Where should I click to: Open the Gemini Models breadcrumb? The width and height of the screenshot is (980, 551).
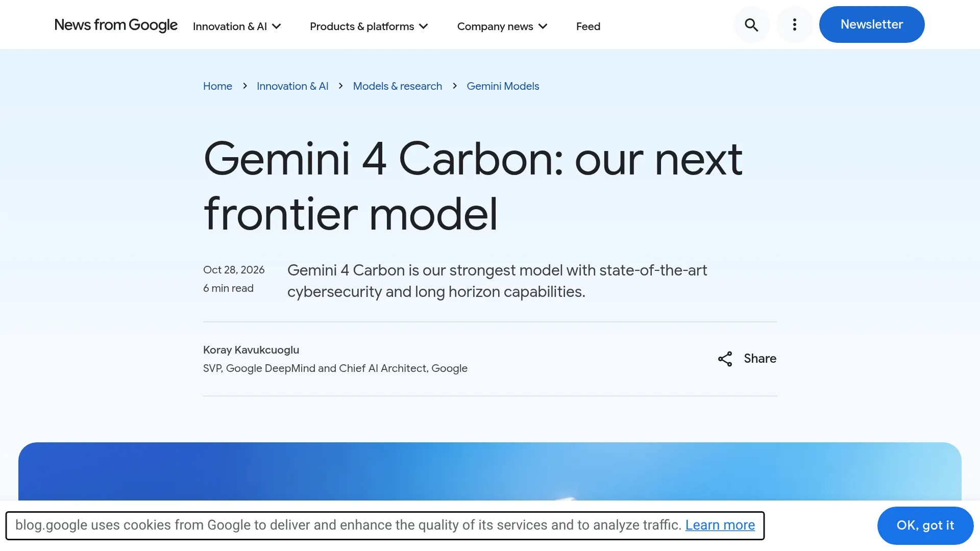click(503, 86)
